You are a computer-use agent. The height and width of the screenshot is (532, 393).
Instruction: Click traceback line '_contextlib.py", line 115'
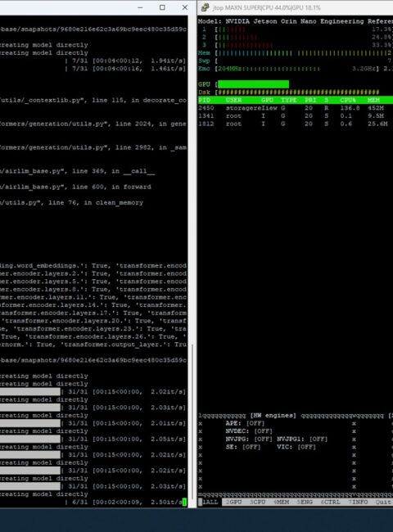pos(93,101)
